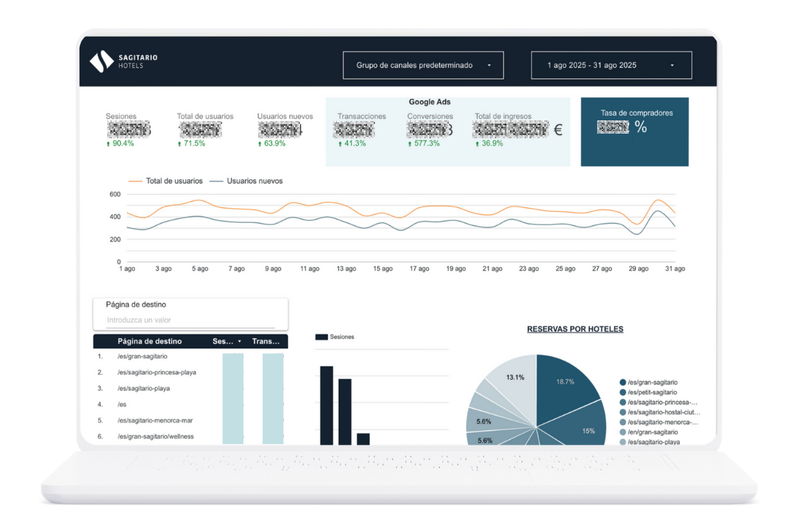Click the Conversiones up-arrow indicator 577.3%
798x532 pixels.
tap(410, 144)
